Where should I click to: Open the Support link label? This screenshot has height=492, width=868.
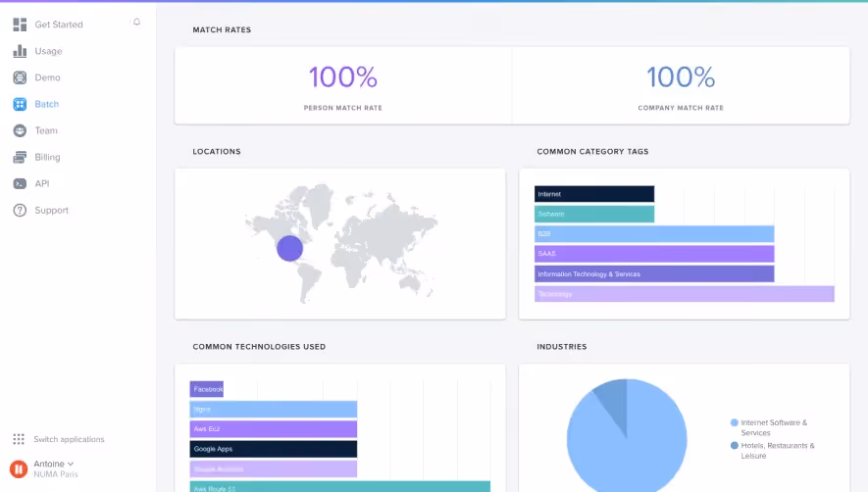click(51, 211)
